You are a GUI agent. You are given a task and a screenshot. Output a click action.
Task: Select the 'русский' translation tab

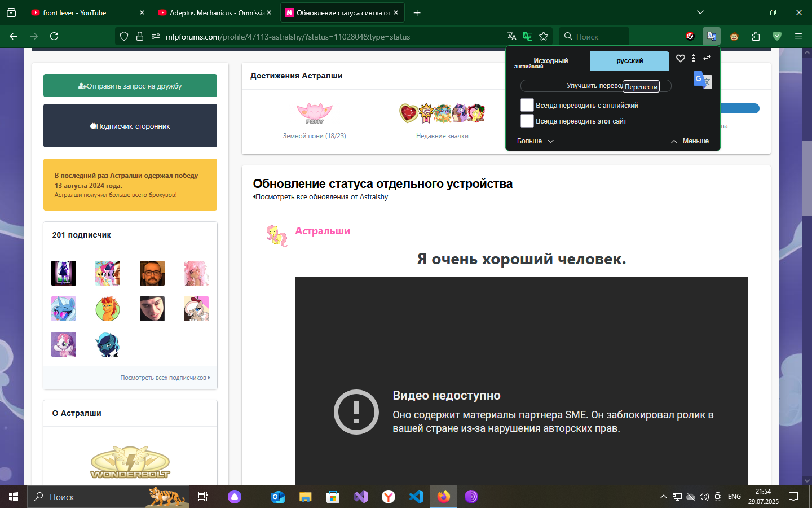click(x=630, y=61)
